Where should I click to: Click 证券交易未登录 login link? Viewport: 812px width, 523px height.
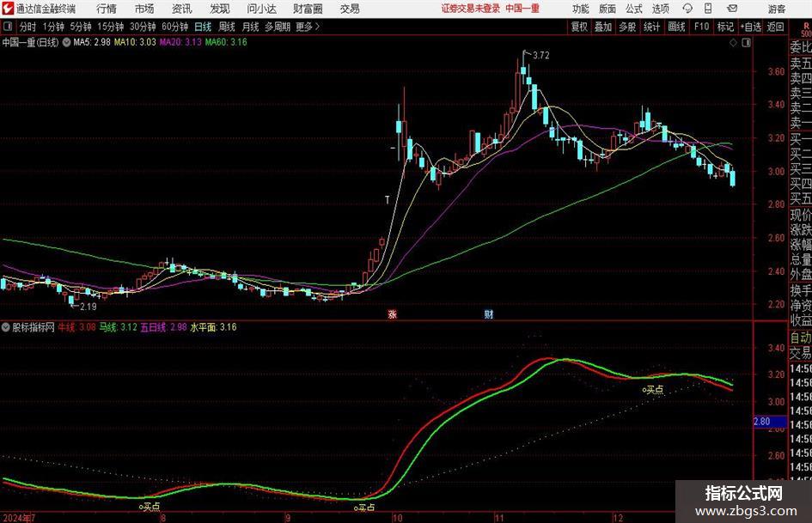(471, 9)
